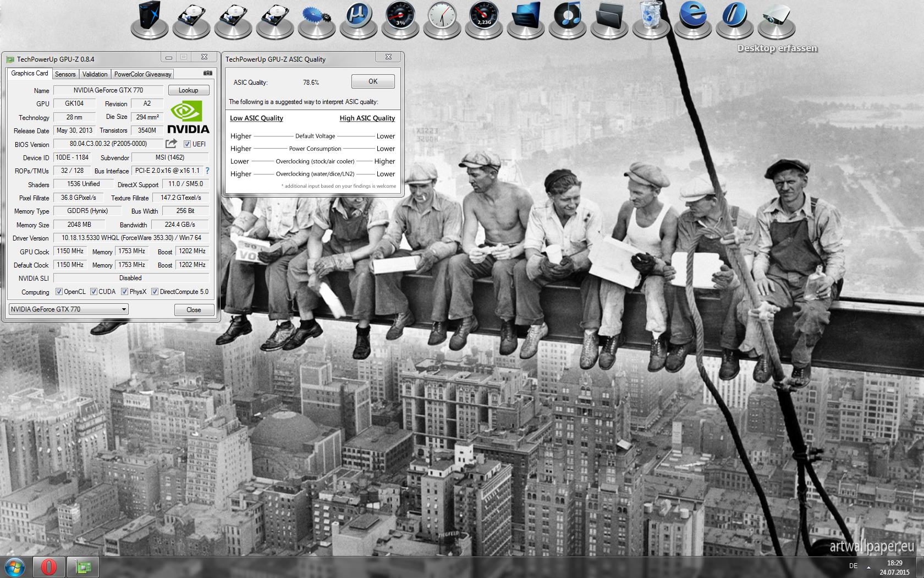Click the Lookup button
Viewport: 924px width, 578px height.
click(x=188, y=90)
